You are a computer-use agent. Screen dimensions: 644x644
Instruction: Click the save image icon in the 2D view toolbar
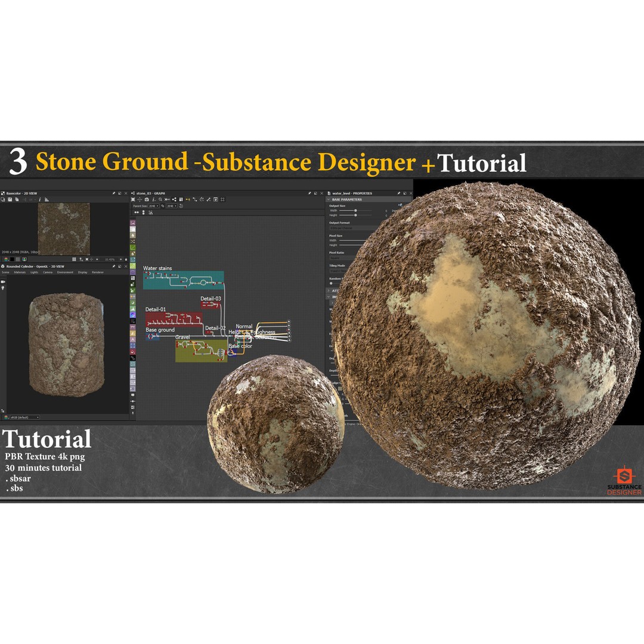point(10,199)
